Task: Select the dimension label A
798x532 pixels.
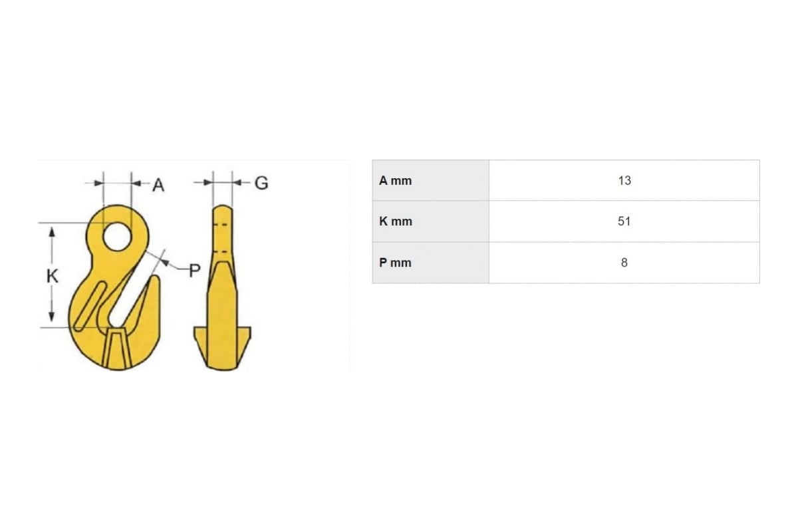Action: [x=158, y=185]
